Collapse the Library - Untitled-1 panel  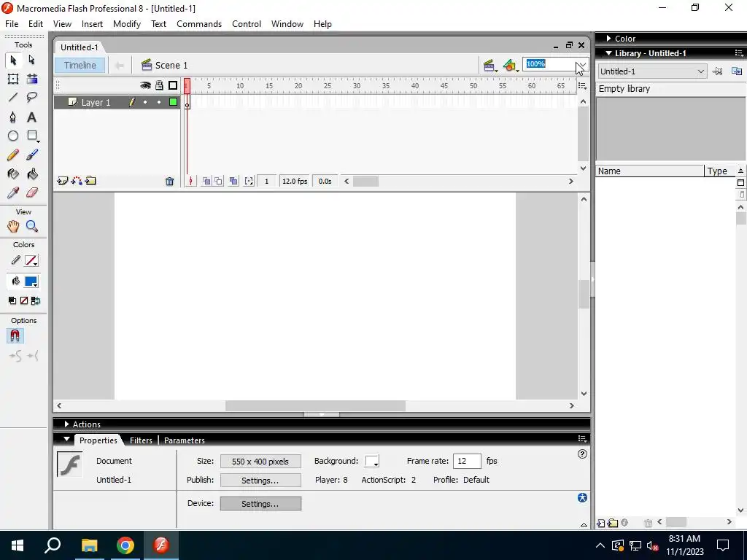[x=608, y=53]
